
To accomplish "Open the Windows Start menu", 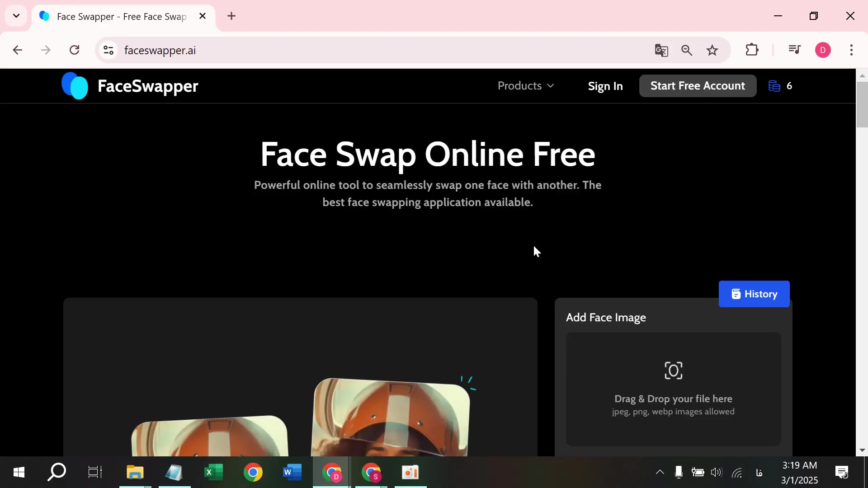I will click(x=19, y=473).
